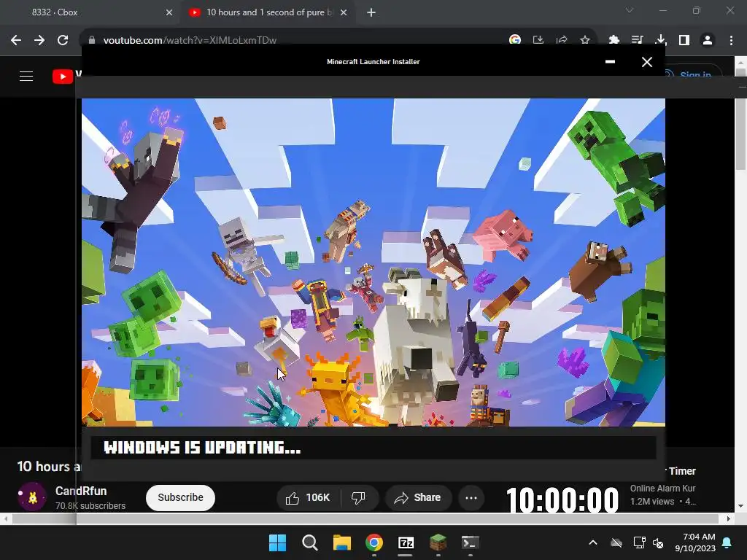
Task: Open a new Chrome tab
Action: coord(371,12)
